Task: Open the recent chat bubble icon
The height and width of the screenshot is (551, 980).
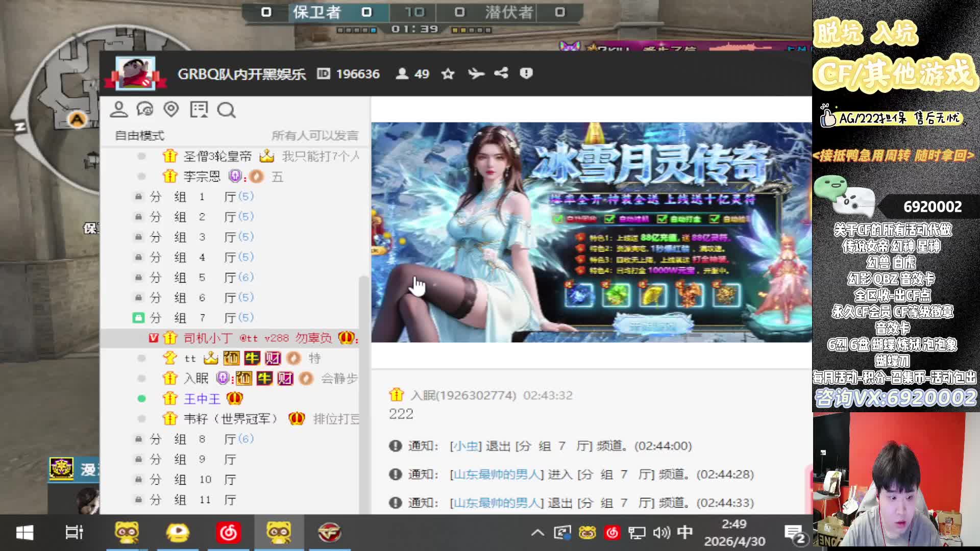Action: (x=145, y=109)
